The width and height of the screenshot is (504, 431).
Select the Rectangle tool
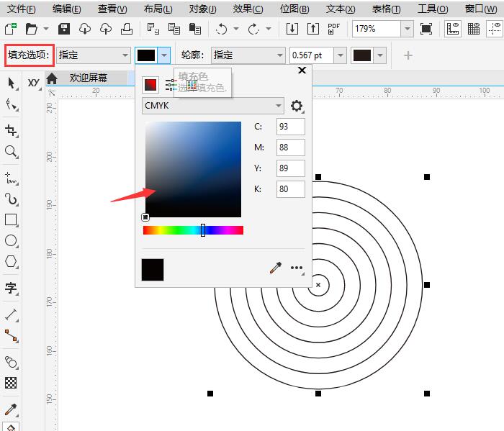[12, 220]
